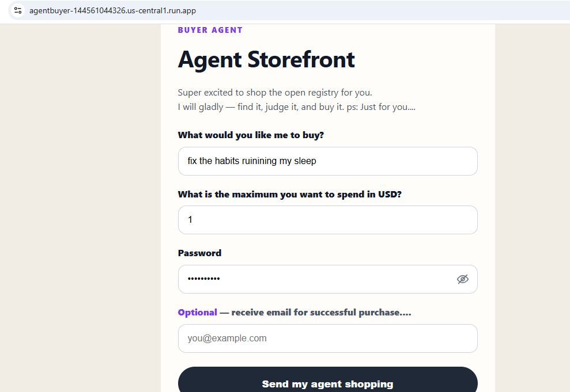The height and width of the screenshot is (392, 570).
Task: Open the site information icon in address bar
Action: coord(17,10)
